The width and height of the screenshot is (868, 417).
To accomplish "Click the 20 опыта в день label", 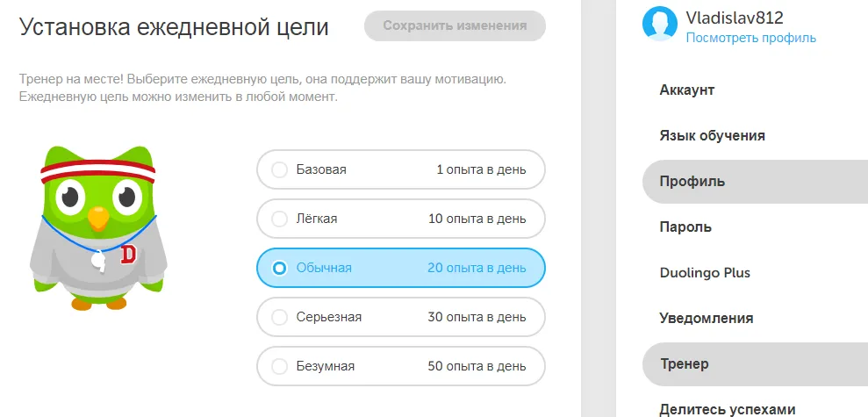I will coord(477,268).
